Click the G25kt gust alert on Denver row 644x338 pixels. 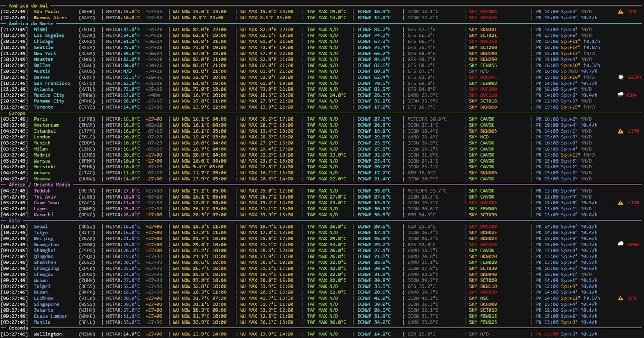click(x=634, y=77)
